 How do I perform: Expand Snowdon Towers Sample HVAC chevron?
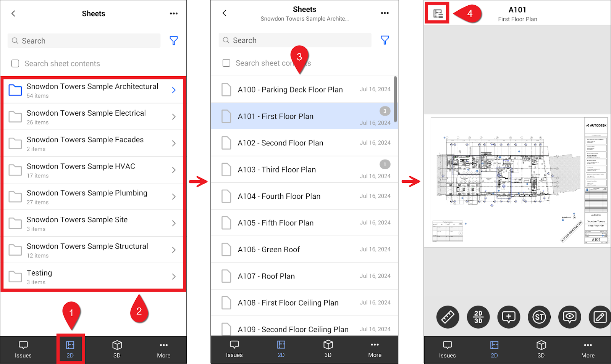(x=174, y=170)
